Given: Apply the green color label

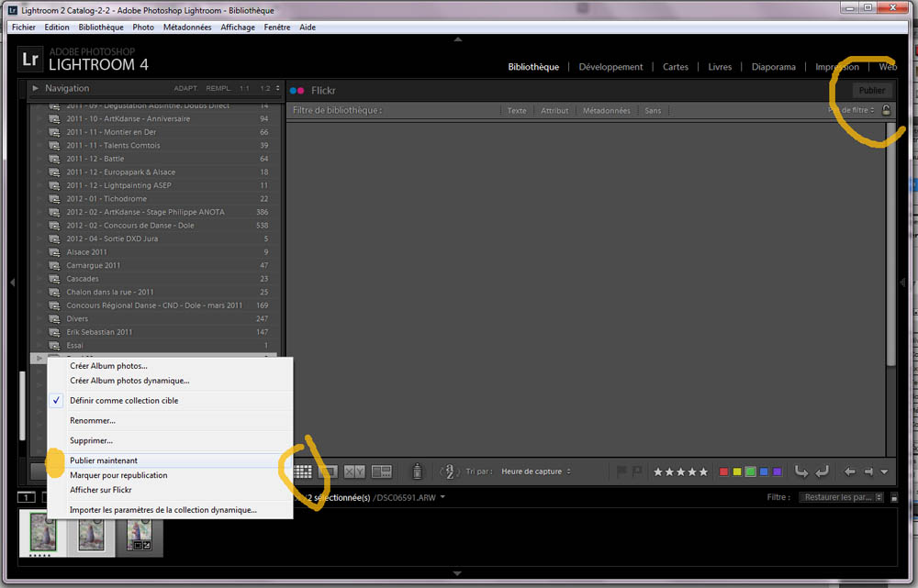Looking at the screenshot, I should [x=750, y=472].
